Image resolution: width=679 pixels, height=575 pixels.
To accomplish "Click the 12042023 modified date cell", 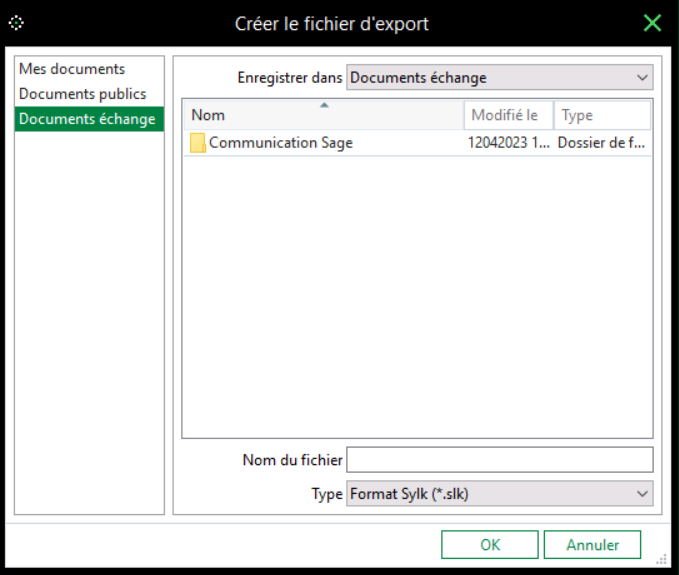I will 508,143.
